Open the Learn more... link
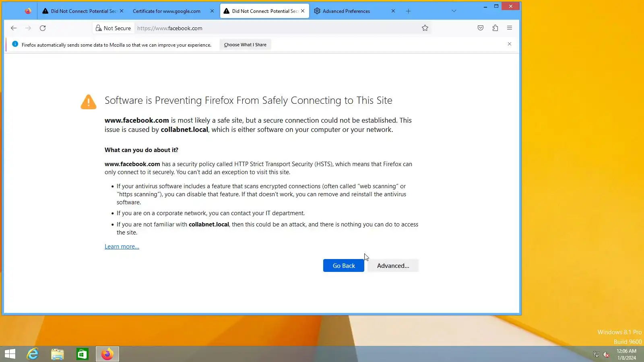 [122, 247]
